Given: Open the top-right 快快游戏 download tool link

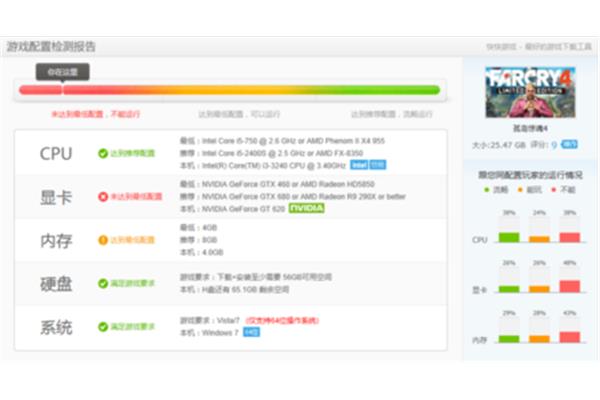Looking at the screenshot, I should pyautogui.click(x=539, y=47).
